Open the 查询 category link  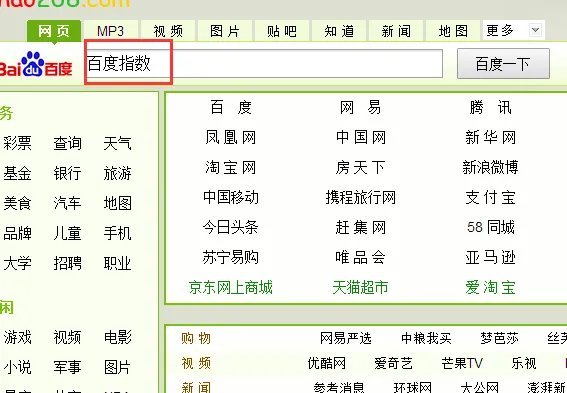(x=67, y=144)
